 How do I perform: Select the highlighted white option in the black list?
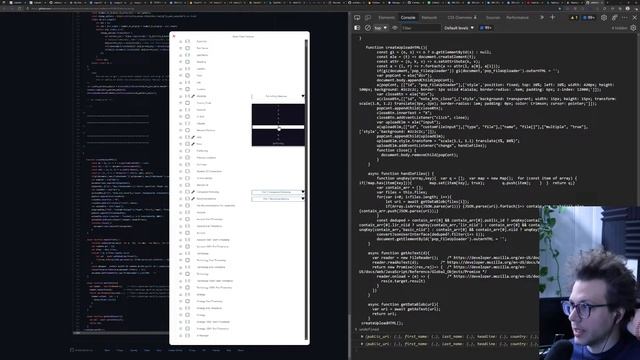[x=278, y=127]
